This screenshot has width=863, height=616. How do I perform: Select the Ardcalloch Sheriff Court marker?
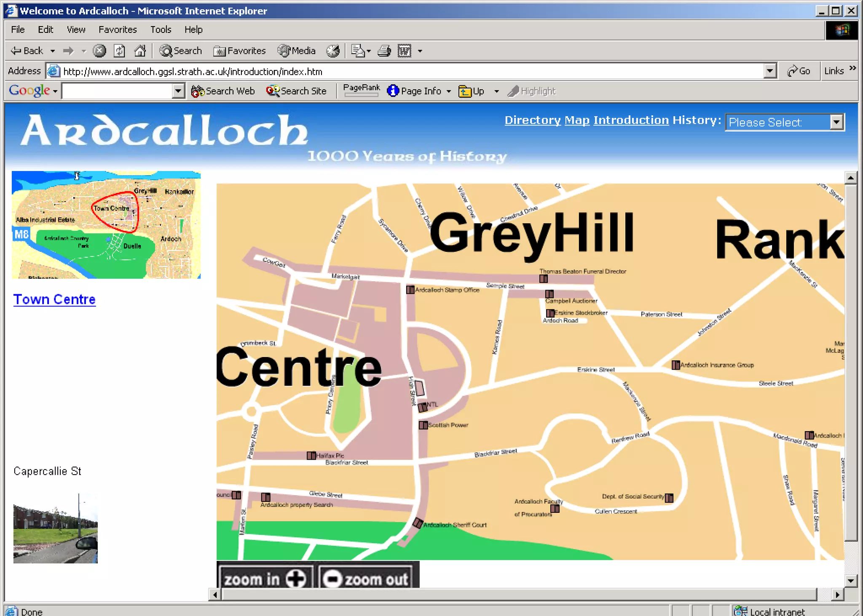click(x=418, y=523)
